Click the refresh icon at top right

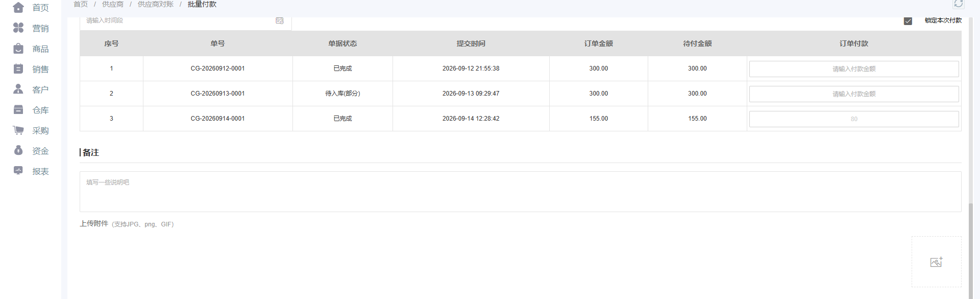coord(959,4)
